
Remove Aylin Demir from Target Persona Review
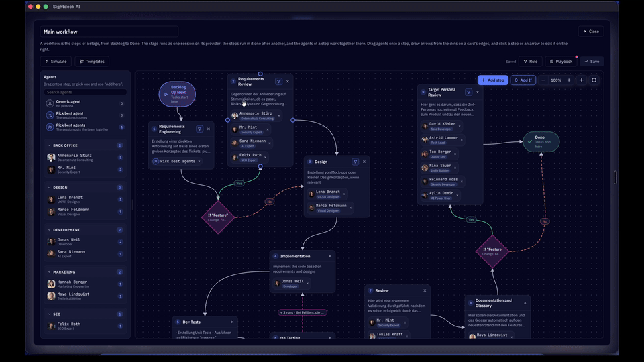[x=457, y=195]
